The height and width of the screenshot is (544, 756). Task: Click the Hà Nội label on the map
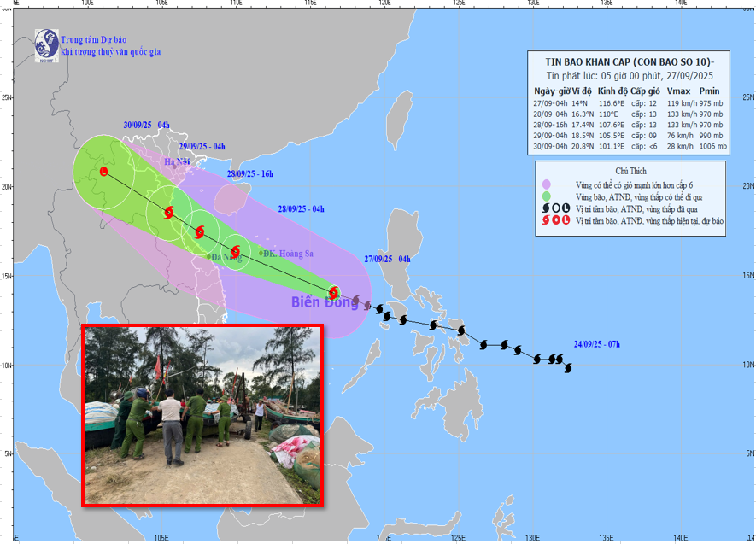(x=179, y=161)
